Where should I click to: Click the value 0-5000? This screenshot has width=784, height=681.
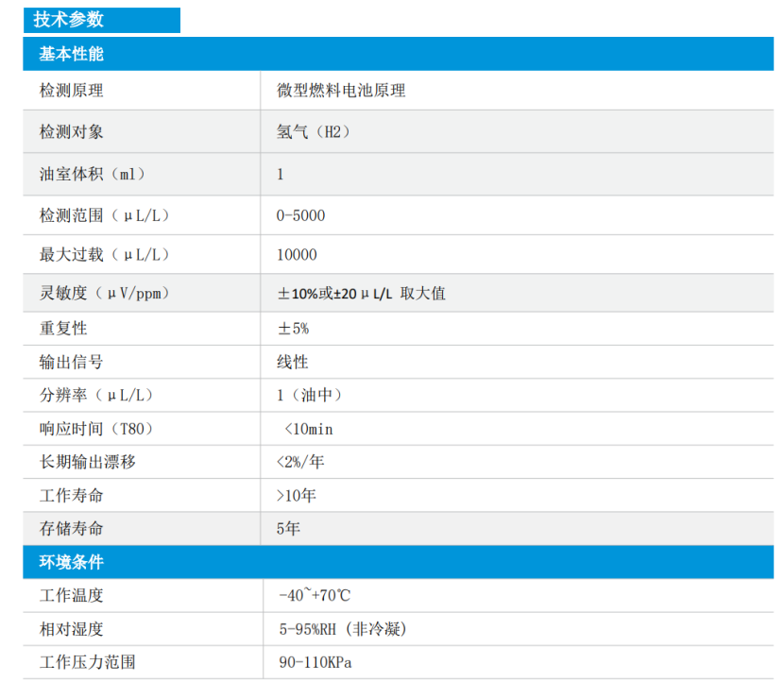(x=301, y=215)
